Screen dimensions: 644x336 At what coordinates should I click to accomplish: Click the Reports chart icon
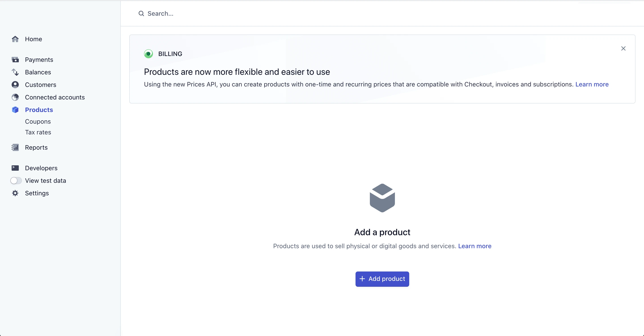(x=15, y=147)
